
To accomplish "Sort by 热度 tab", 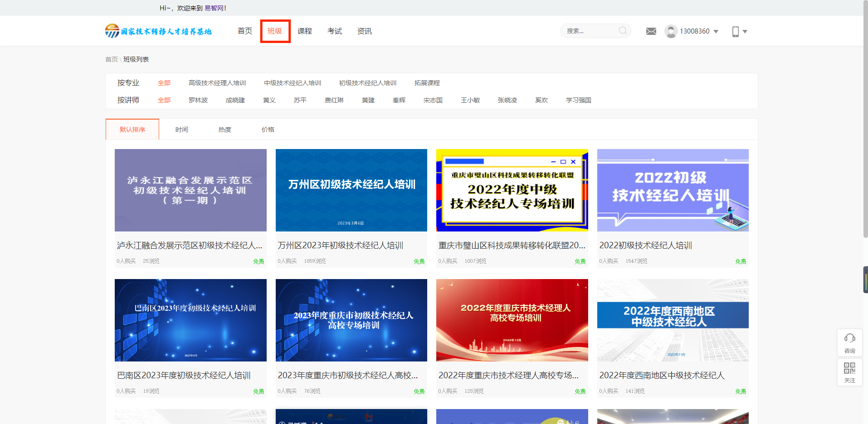I will click(225, 130).
